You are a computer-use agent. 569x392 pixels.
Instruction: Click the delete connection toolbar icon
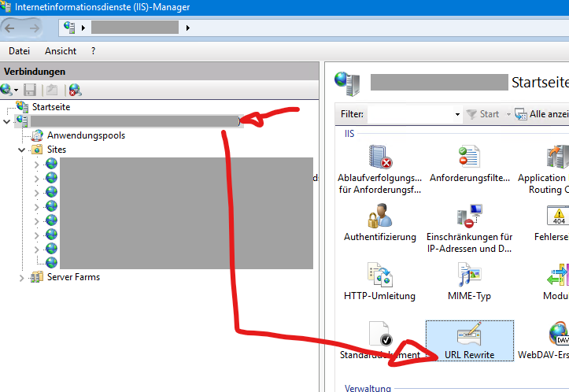point(75,90)
